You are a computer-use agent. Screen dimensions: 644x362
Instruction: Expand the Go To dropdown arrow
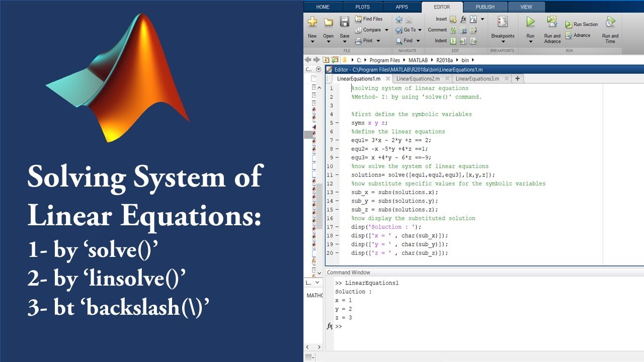pos(420,30)
